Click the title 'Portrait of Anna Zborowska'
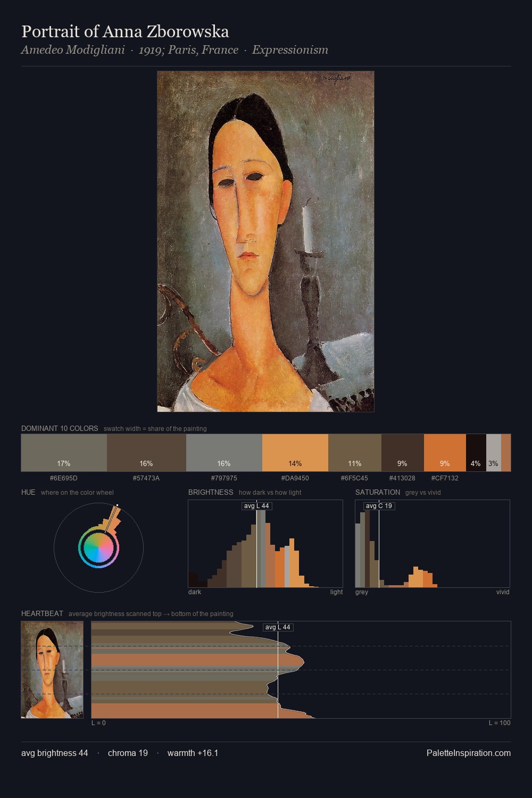The image size is (532, 798). (125, 31)
